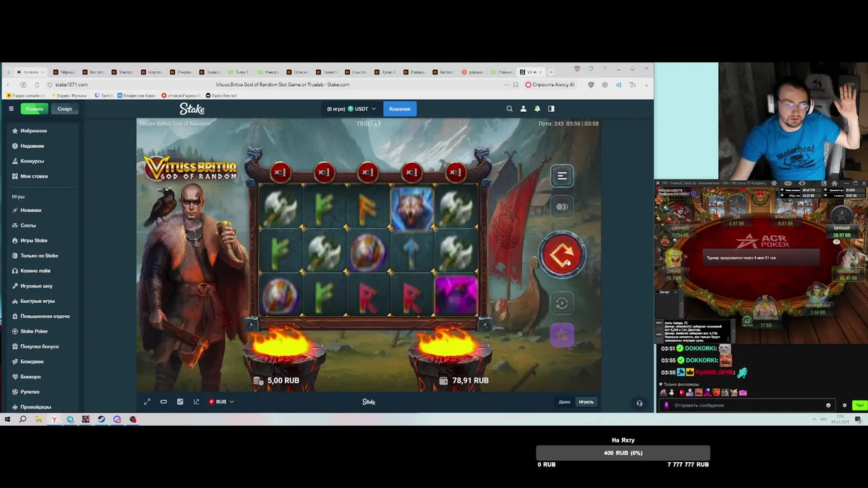This screenshot has width=868, height=488.
Task: Toggle the right side panel icon in Stake header
Action: coord(551,108)
